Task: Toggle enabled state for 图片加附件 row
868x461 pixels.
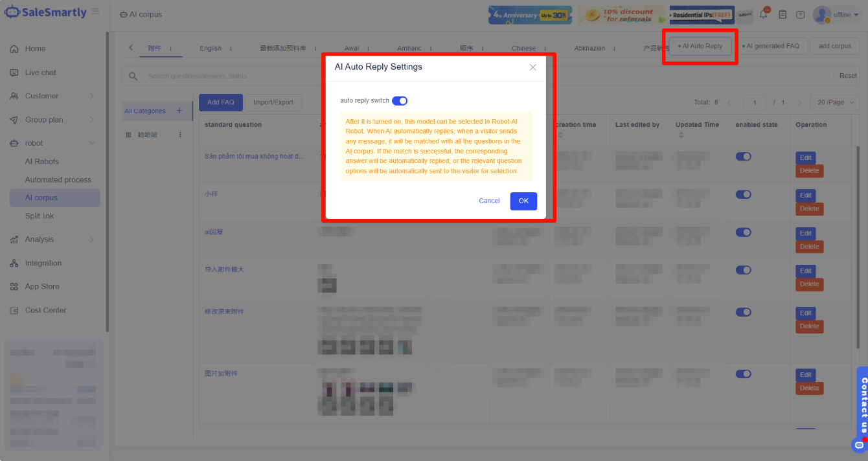Action: [743, 374]
